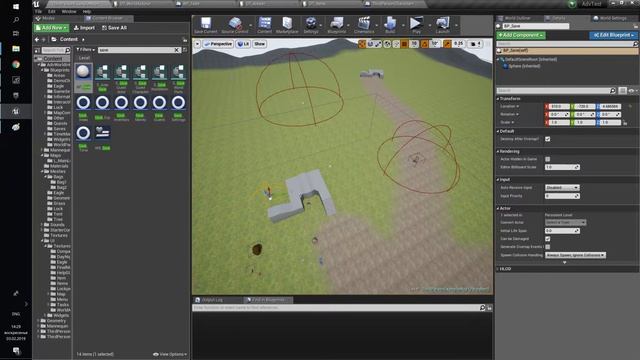Open Convert Actor dropdown
Viewport: 640px width, 360px height.
(x=565, y=222)
